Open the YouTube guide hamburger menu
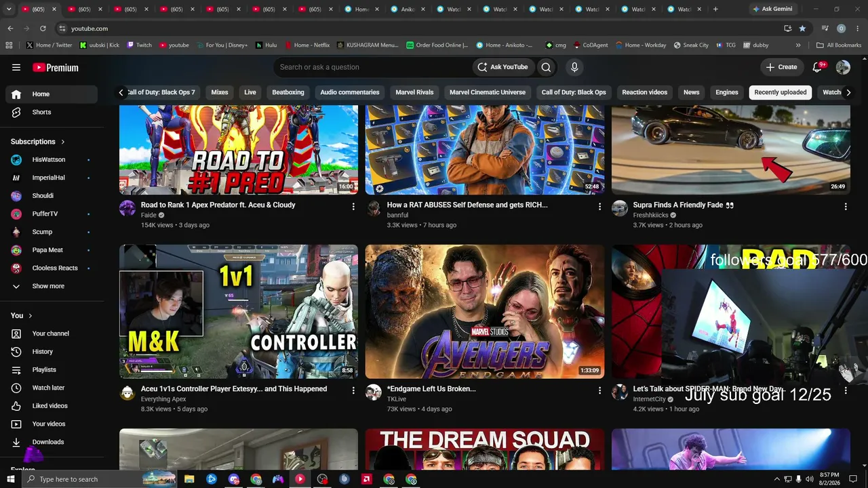The width and height of the screenshot is (868, 488). click(x=16, y=67)
